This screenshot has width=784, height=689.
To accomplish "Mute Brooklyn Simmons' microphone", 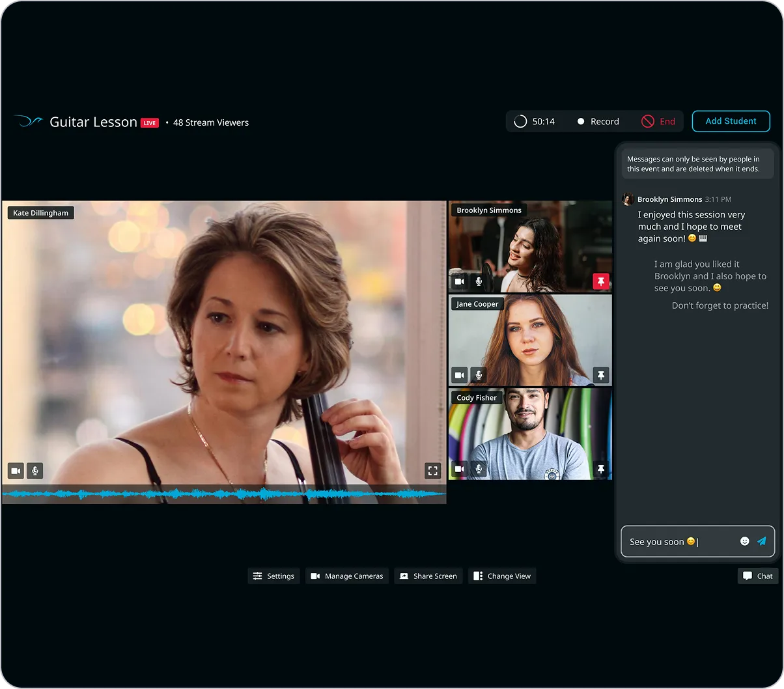I will 479,281.
